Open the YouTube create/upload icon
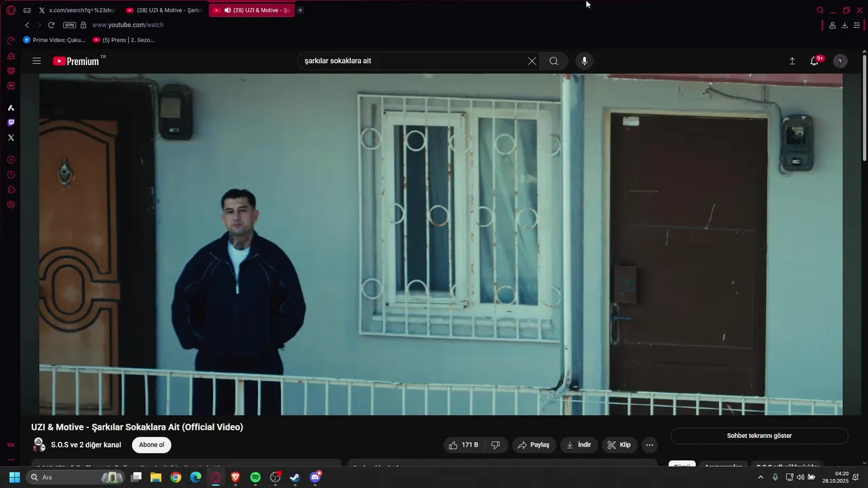This screenshot has width=868, height=488. pos(792,61)
